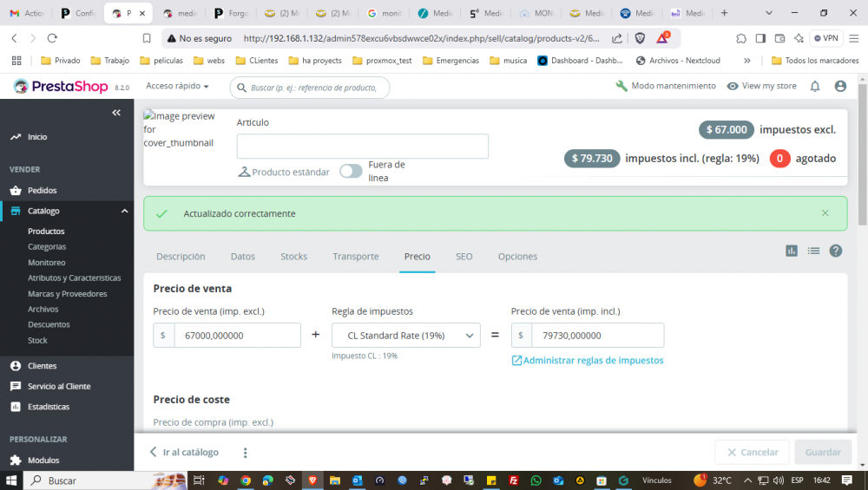
Task: Switch to the Descripción tab
Action: (181, 257)
